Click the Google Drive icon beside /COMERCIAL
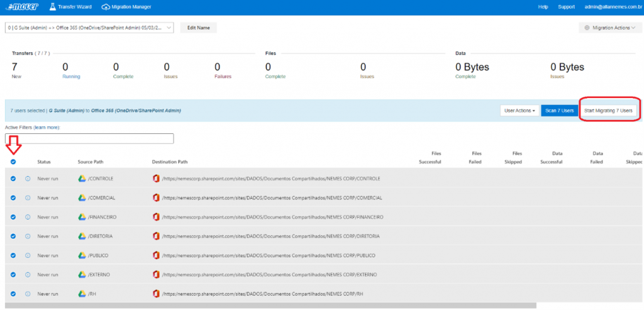Viewport: 644px width, 310px height. (82, 197)
